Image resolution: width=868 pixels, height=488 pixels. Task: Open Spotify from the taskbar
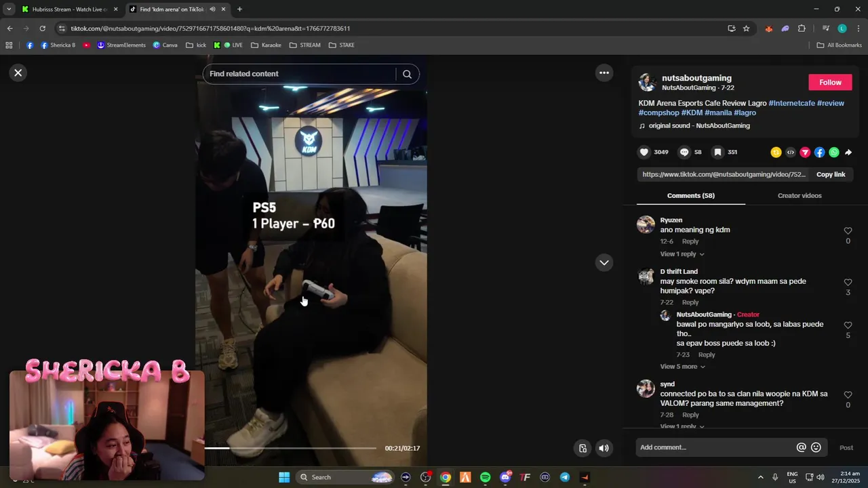485,477
